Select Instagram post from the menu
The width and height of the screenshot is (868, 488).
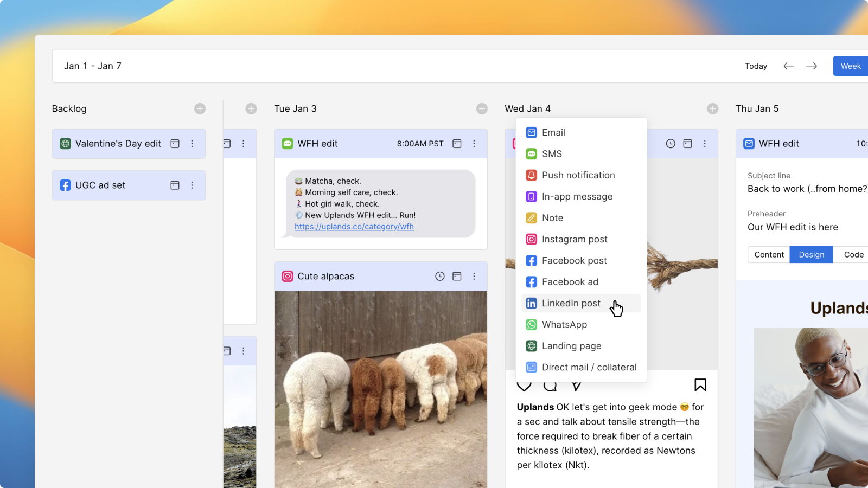[581, 239]
